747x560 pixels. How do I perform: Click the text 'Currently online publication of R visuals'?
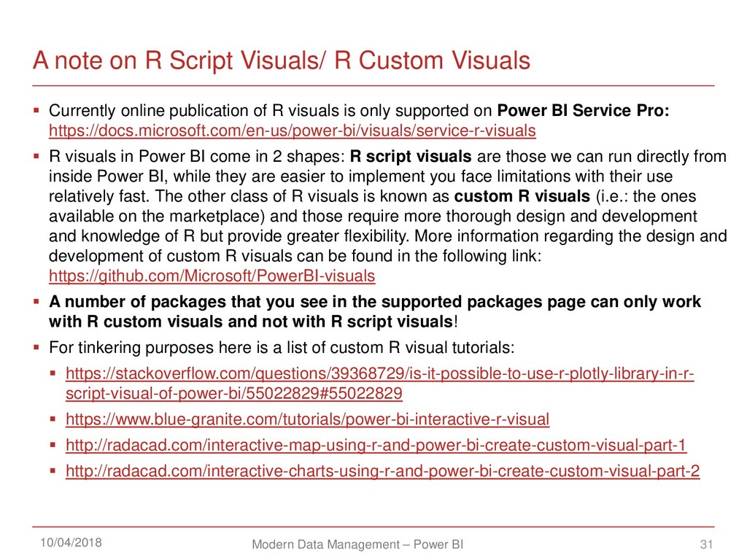[194, 111]
